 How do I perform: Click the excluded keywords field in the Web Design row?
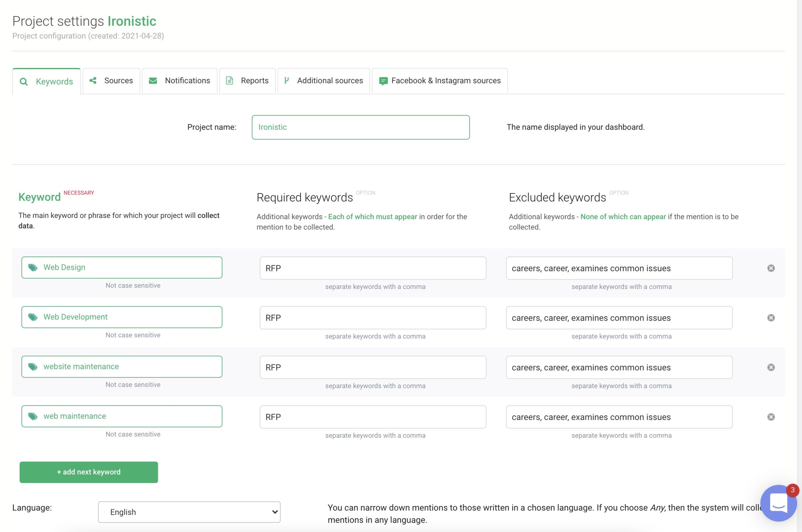pyautogui.click(x=619, y=268)
